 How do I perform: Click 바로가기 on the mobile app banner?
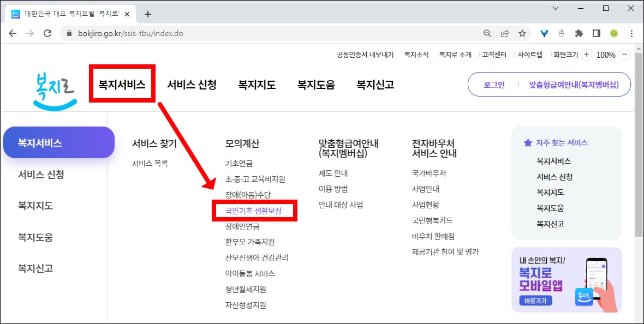(x=535, y=301)
